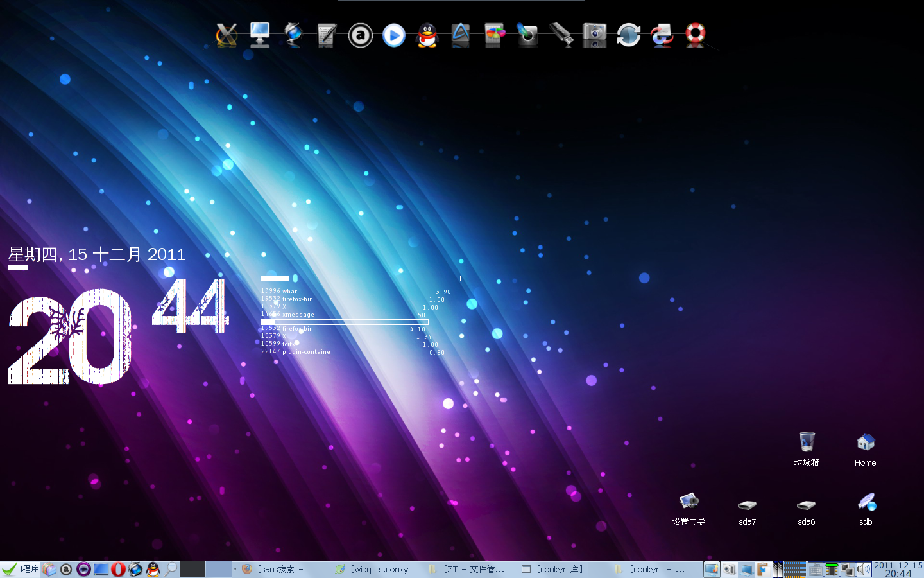Open the network connection tray icon
The height and width of the screenshot is (578, 924).
click(847, 569)
